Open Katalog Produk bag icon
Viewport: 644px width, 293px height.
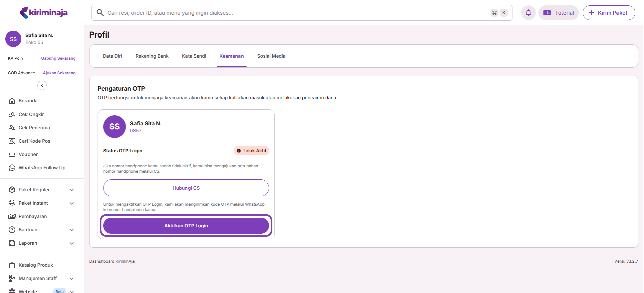[x=12, y=265]
